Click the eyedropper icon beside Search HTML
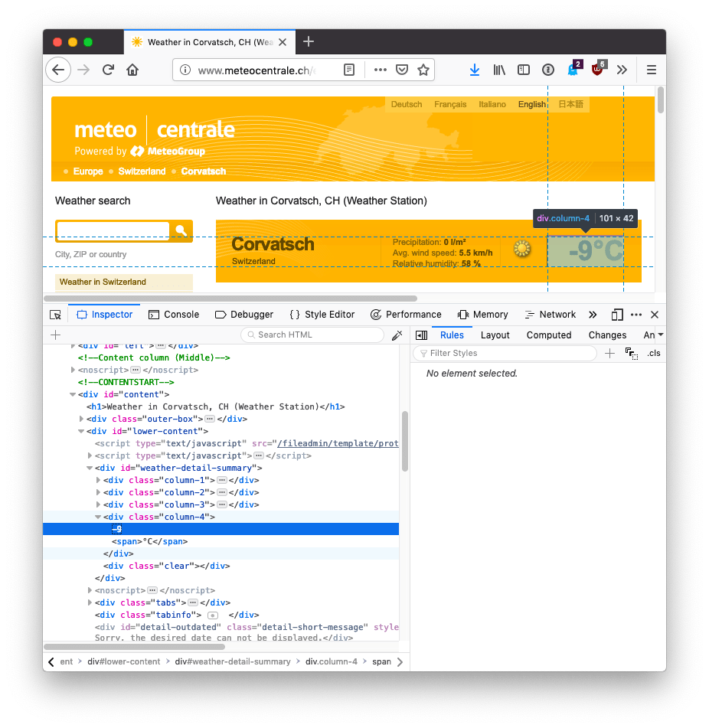This screenshot has height=728, width=709. (x=397, y=335)
